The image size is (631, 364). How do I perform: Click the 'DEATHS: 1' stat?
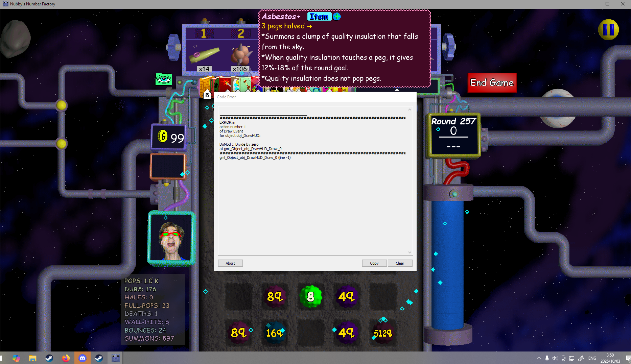[141, 314]
